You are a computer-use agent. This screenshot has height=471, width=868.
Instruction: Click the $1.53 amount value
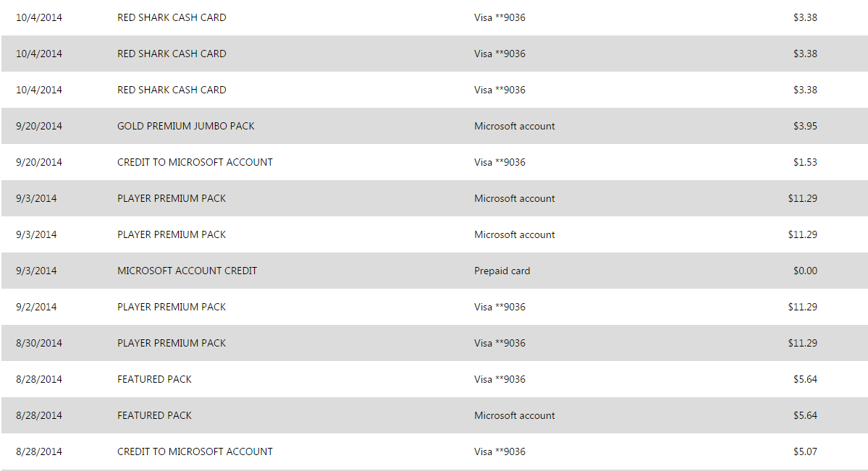point(805,162)
